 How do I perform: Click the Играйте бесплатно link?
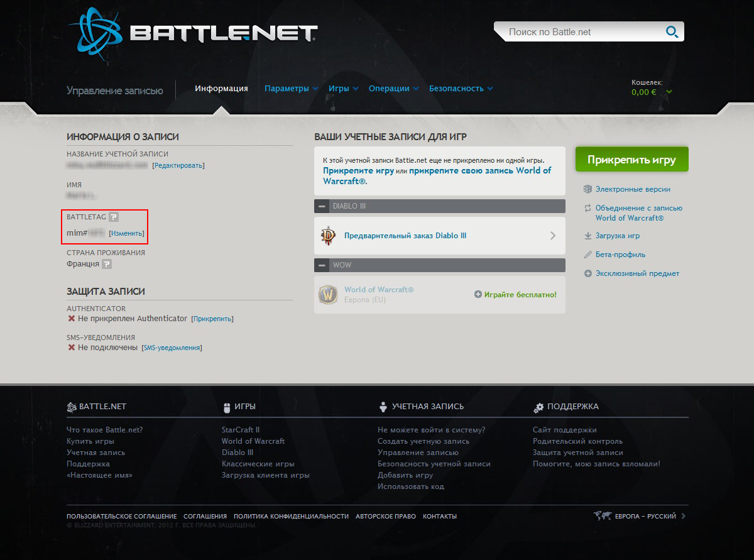coord(520,294)
